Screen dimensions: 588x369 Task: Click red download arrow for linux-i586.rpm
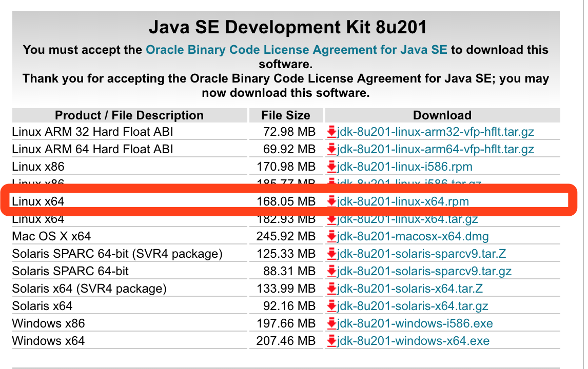[331, 167]
